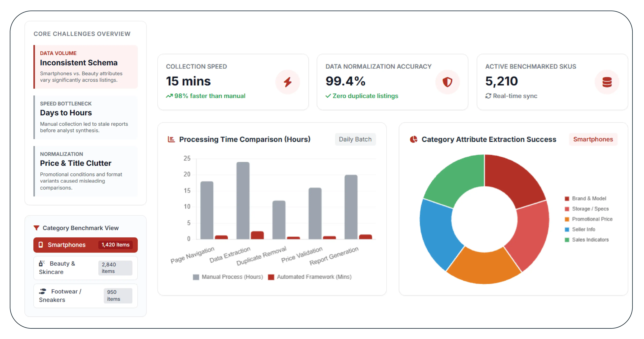
Task: Click the 99.4% accuracy value
Action: [x=345, y=81]
